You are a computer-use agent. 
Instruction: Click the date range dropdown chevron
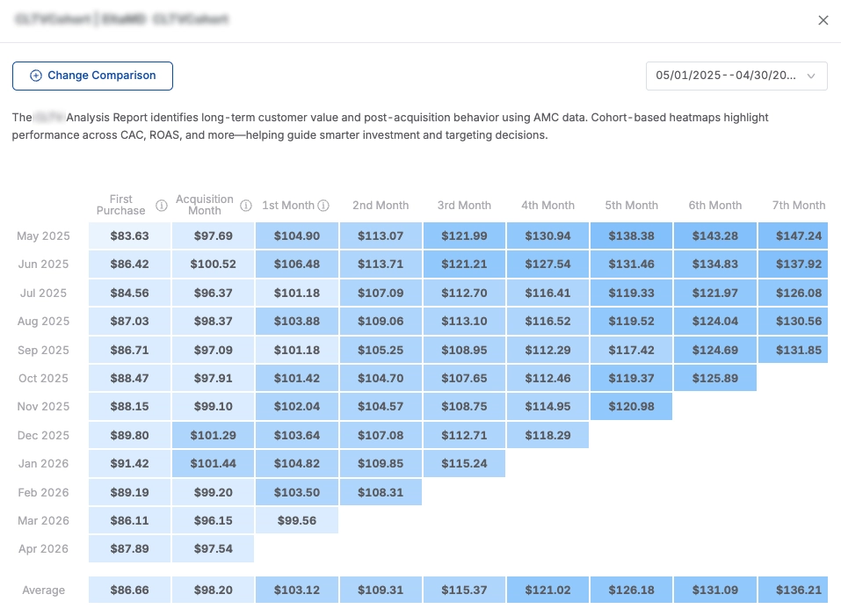coord(811,76)
